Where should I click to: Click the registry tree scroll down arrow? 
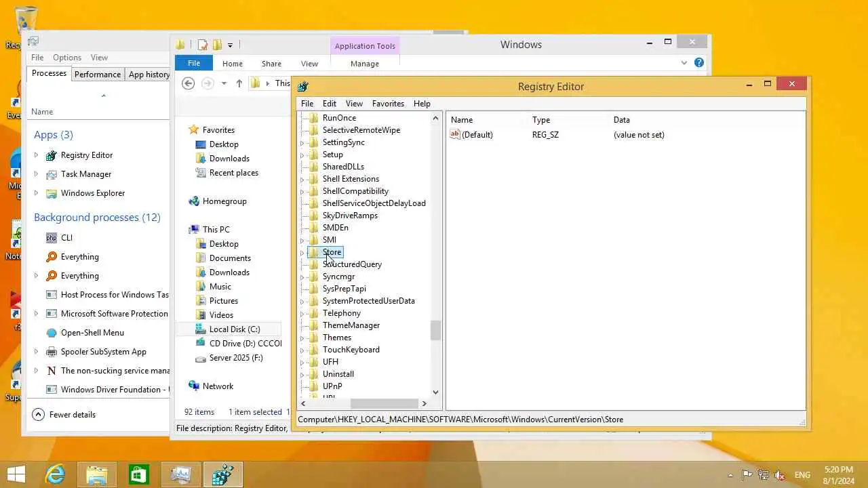(x=435, y=392)
